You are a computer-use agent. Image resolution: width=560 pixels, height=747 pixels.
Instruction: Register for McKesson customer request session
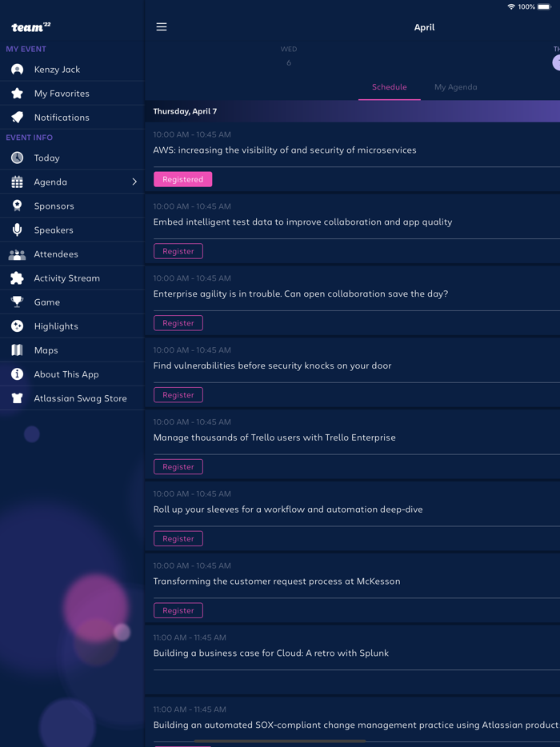(178, 611)
